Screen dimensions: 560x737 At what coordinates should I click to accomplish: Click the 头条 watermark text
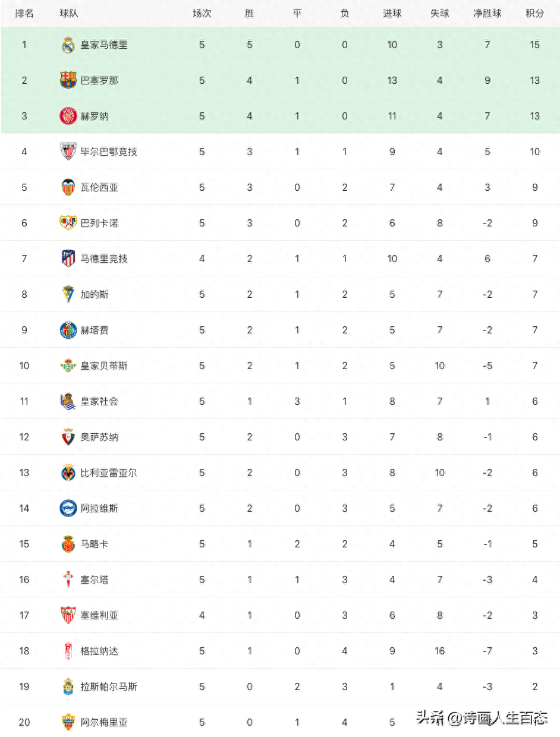click(431, 718)
